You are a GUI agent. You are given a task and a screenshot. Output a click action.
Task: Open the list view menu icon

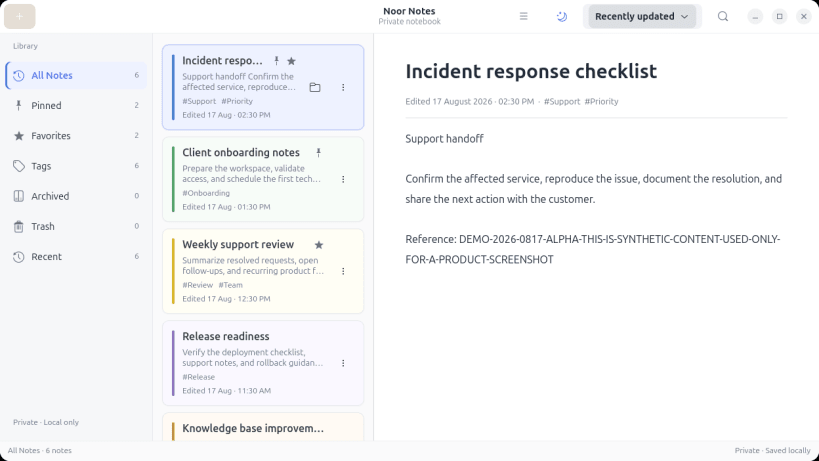coord(523,17)
